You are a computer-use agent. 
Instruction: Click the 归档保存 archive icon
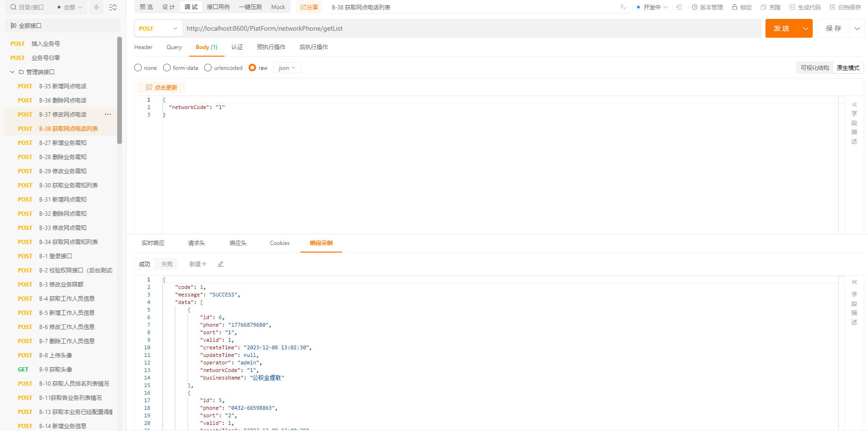833,7
